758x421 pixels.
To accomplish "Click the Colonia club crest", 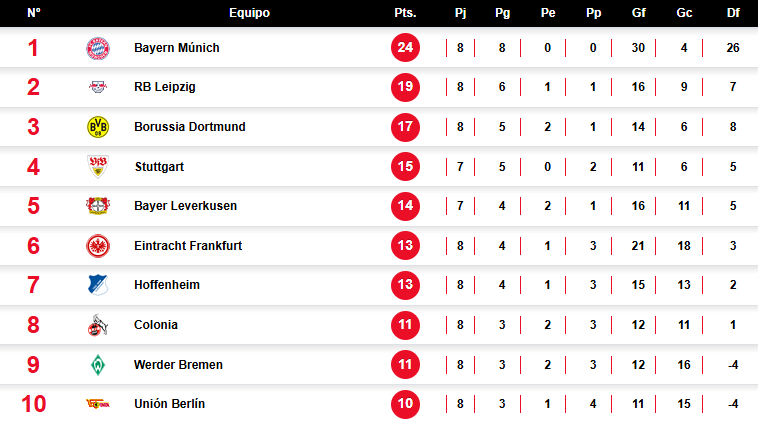I will (x=97, y=325).
